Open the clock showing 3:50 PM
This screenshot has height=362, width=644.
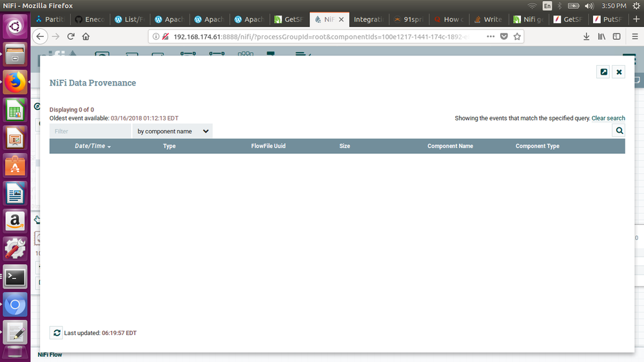click(x=614, y=6)
